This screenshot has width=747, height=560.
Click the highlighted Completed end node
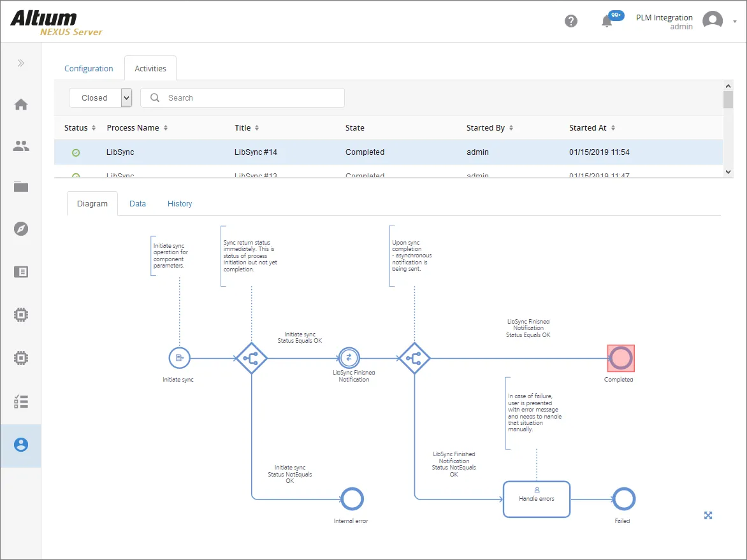pyautogui.click(x=621, y=358)
